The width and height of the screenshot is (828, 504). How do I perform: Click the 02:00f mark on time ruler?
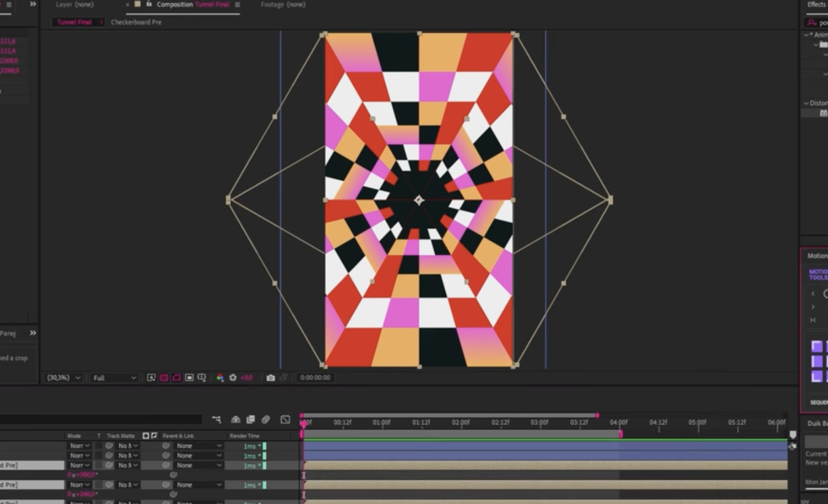pos(460,423)
